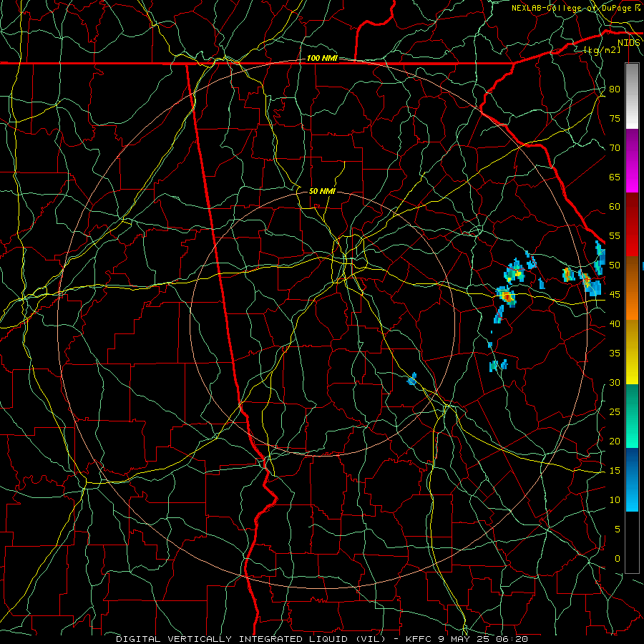Click the scale value 25
Image resolution: width=644 pixels, height=644 pixels.
[x=615, y=412]
